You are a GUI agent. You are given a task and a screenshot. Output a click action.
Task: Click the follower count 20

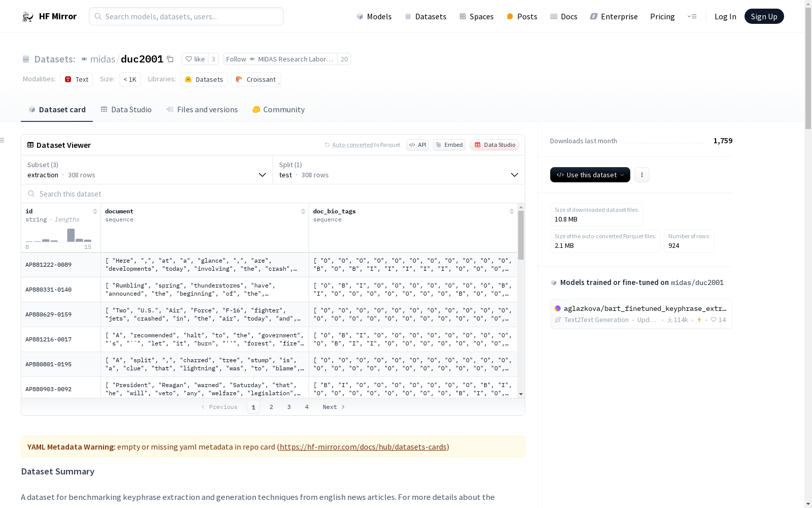click(344, 59)
